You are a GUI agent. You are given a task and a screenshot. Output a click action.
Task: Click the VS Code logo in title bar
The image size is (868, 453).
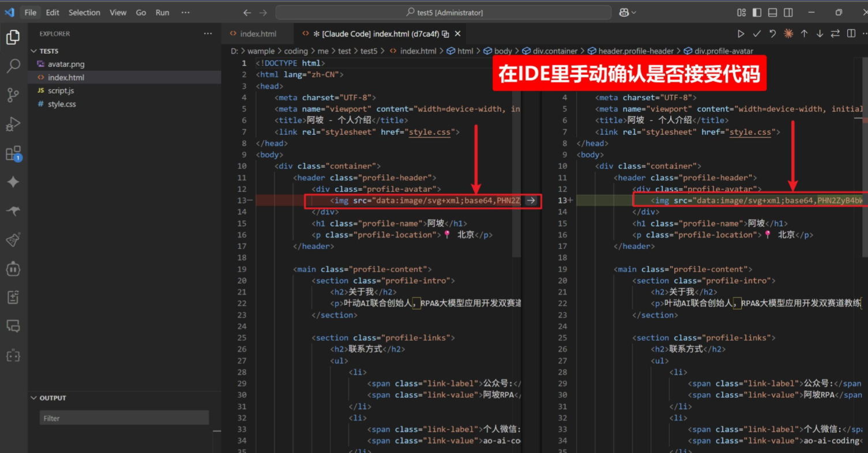[x=9, y=12]
